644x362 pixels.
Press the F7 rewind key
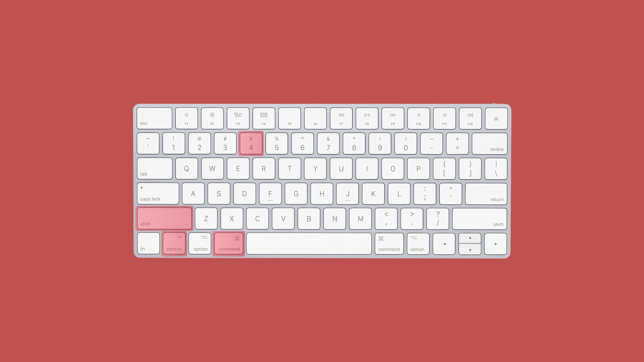tap(341, 118)
